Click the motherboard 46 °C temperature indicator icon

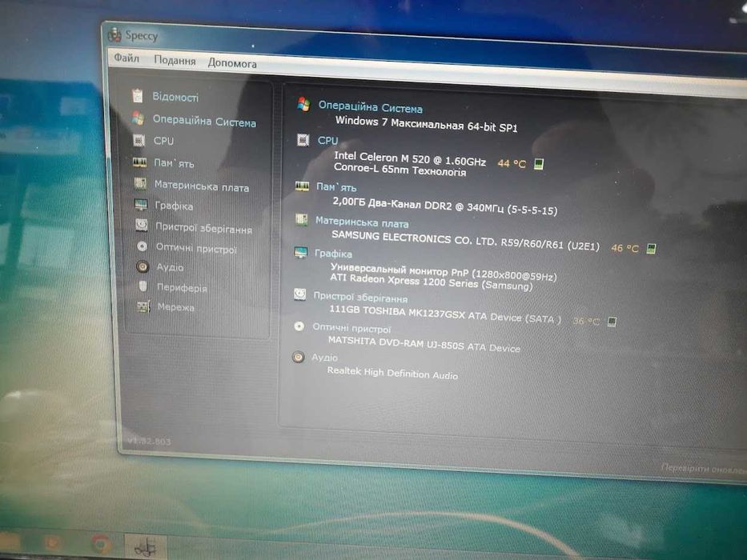click(651, 249)
